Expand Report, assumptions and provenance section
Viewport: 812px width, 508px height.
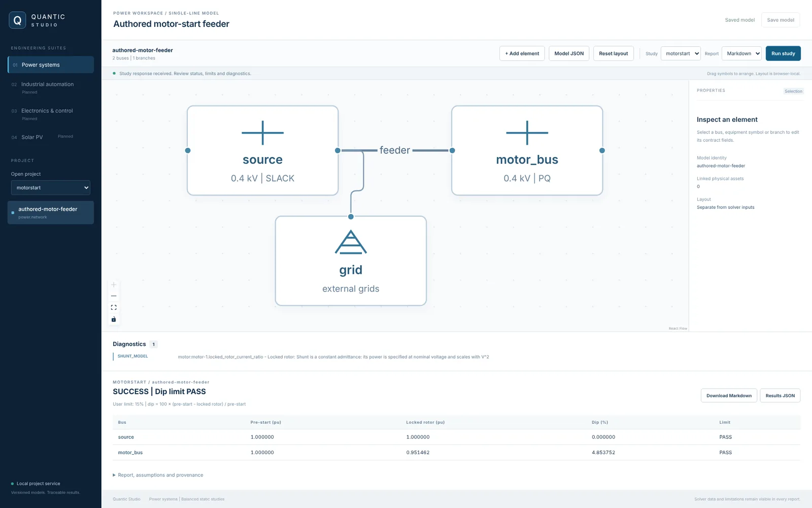(158, 475)
